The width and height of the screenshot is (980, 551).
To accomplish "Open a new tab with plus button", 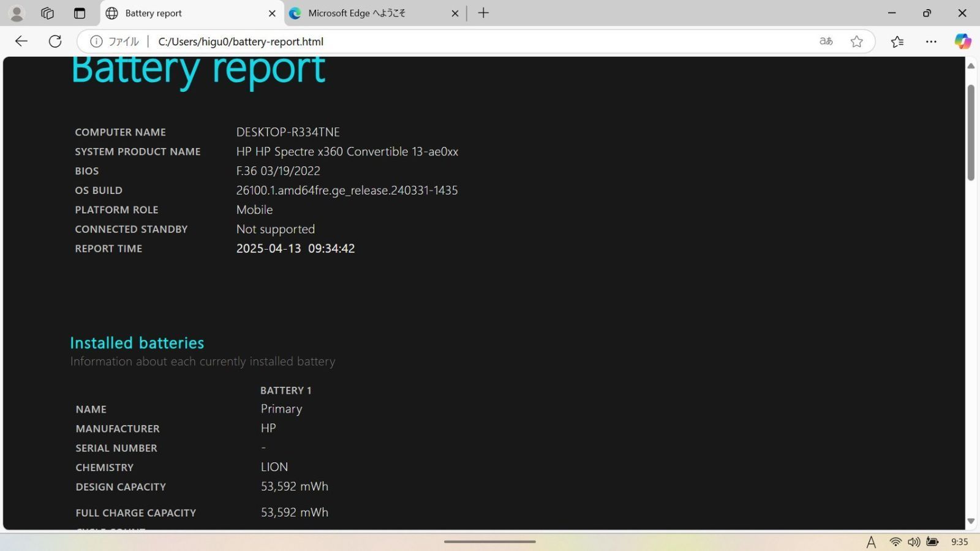I will [483, 13].
